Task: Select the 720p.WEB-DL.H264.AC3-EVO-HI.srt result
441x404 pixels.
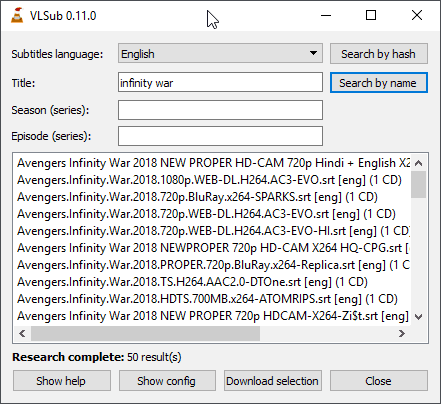Action: pos(213,231)
